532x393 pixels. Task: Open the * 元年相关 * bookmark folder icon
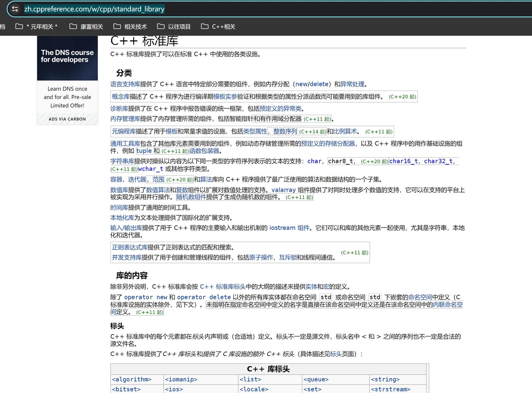[x=20, y=26]
